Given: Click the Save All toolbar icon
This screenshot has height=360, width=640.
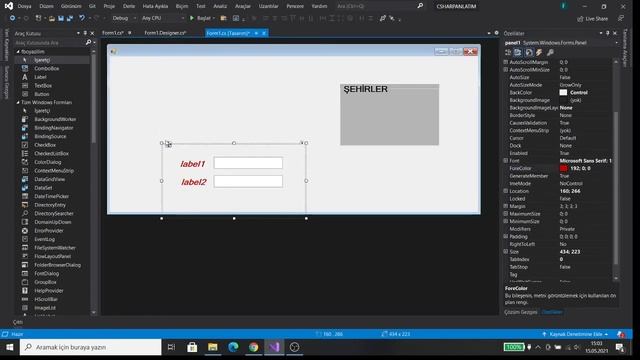Looking at the screenshot, I should (x=70, y=18).
